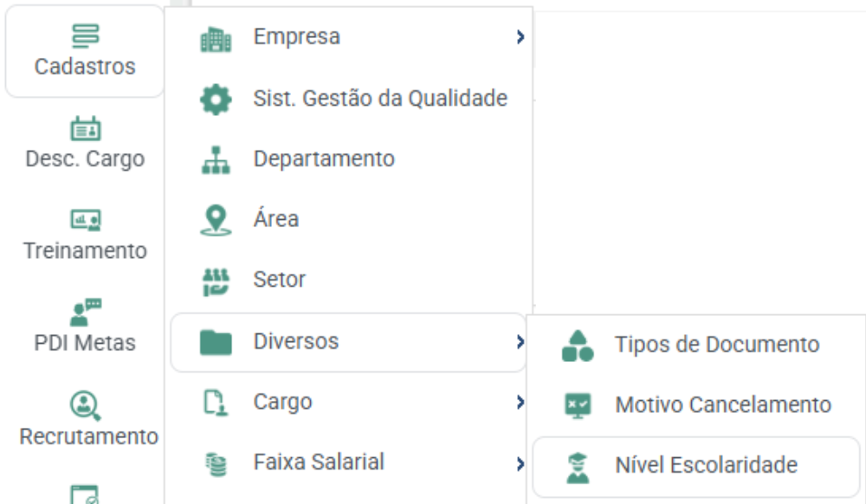Image resolution: width=866 pixels, height=504 pixels.
Task: Click the Setor people icon
Action: [216, 281]
